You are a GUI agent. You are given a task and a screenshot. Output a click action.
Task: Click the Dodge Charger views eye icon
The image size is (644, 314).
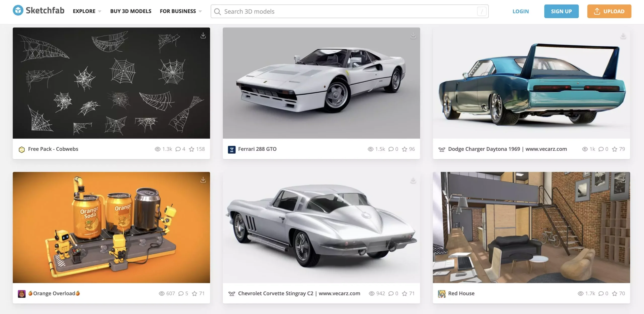[585, 149]
